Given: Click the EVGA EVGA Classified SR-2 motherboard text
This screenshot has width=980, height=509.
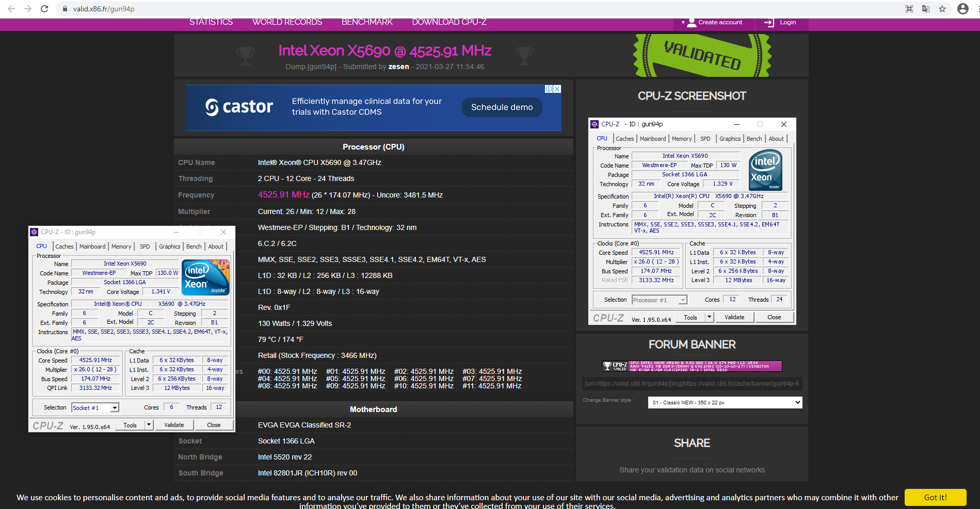Looking at the screenshot, I should click(x=304, y=425).
